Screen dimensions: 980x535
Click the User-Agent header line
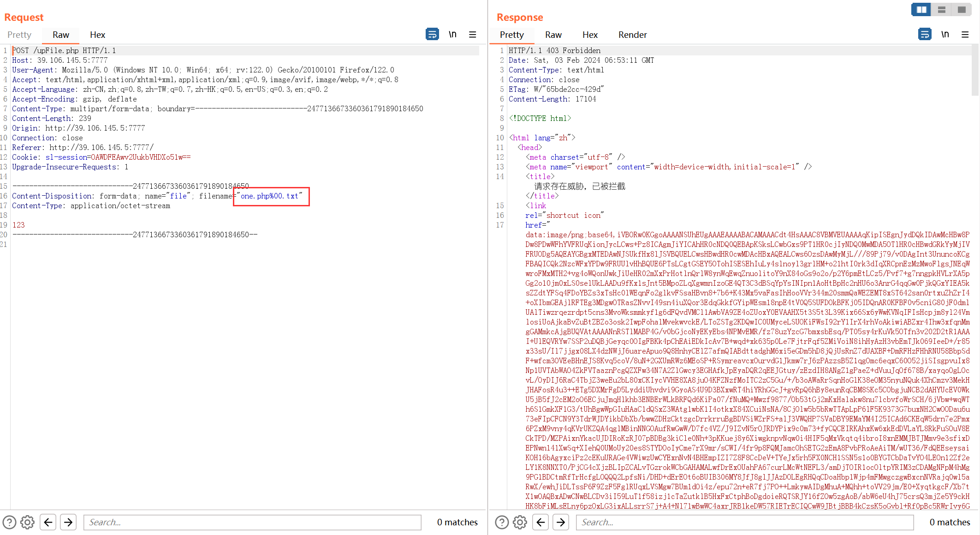(x=203, y=70)
